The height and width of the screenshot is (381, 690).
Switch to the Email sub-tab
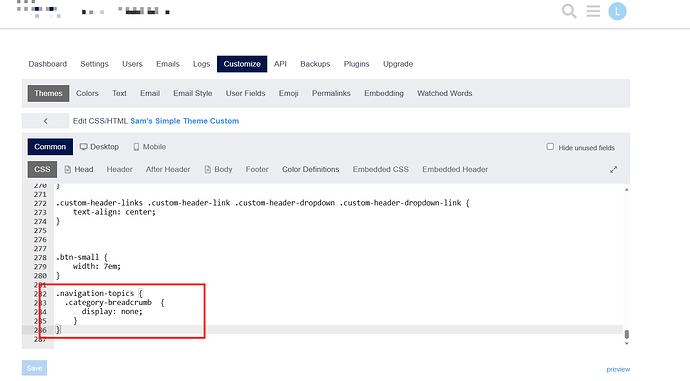point(150,93)
